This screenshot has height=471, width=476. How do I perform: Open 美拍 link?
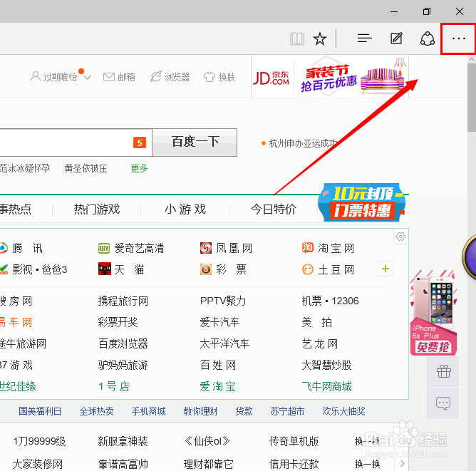tap(316, 322)
